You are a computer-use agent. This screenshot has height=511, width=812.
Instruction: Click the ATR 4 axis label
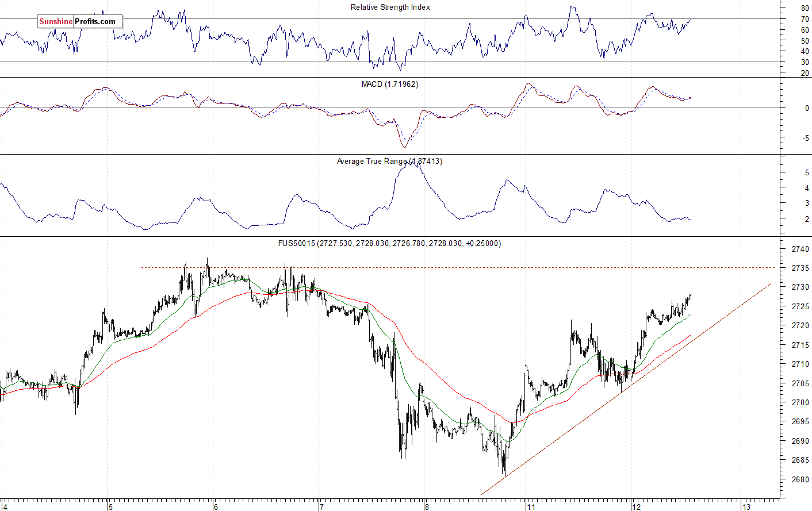(807, 189)
